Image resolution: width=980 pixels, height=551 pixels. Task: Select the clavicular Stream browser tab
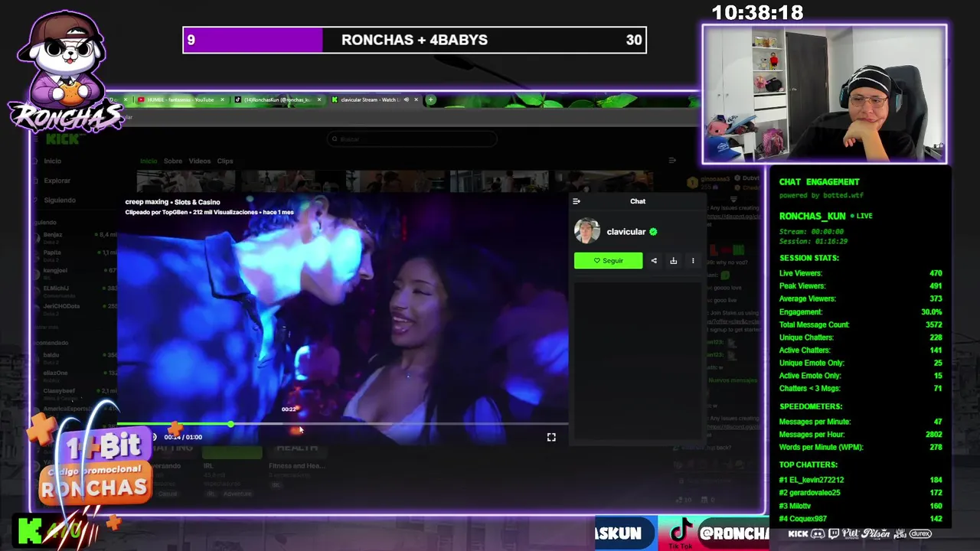(x=367, y=99)
